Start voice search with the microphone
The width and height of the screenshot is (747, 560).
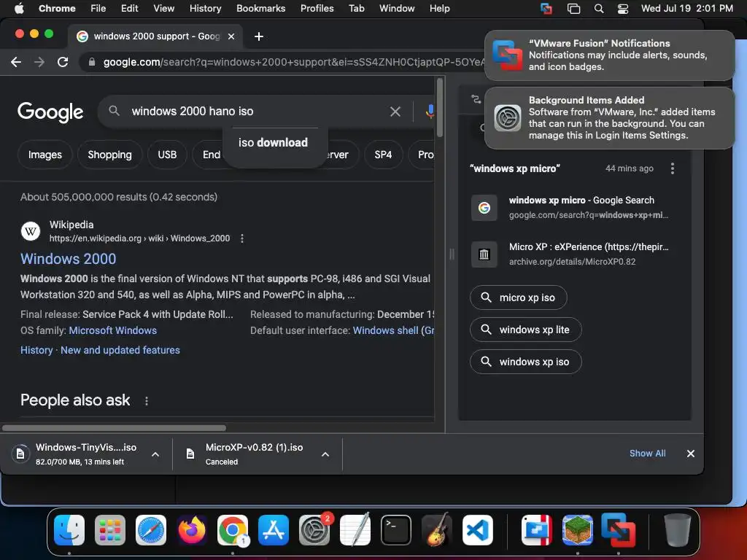click(430, 112)
